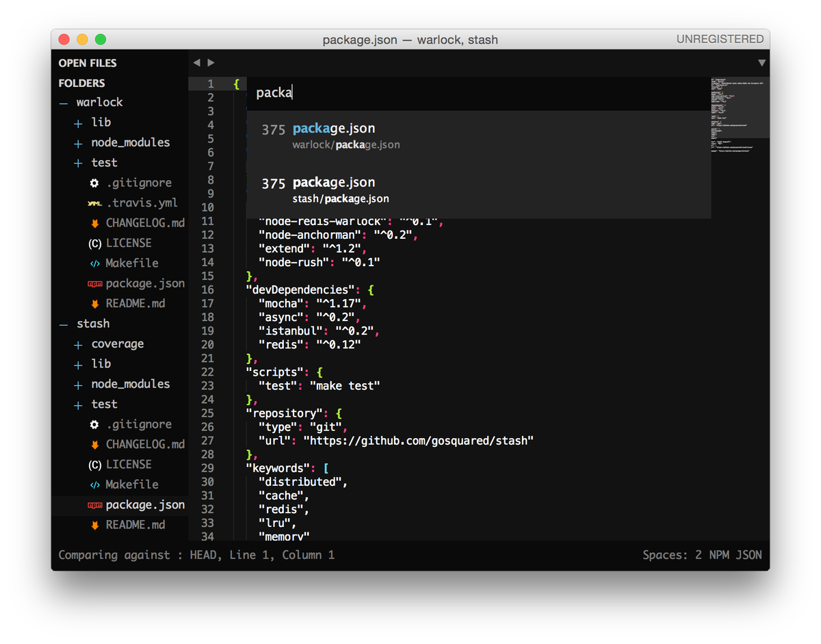
Task: Click the markdown icon beside warlock README.md
Action: (94, 304)
